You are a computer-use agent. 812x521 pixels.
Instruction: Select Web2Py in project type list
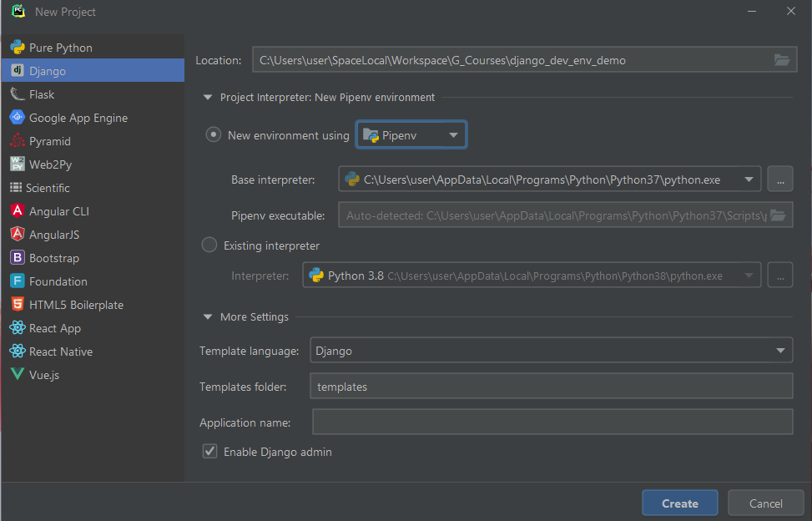tap(93, 164)
